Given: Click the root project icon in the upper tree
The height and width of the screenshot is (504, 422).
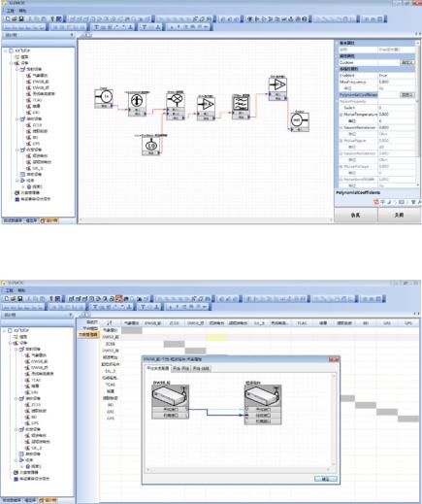Looking at the screenshot, I should point(12,50).
